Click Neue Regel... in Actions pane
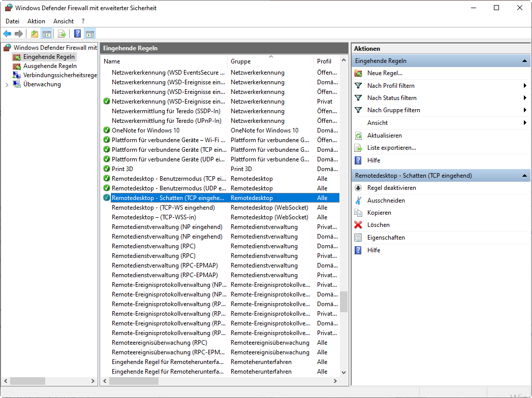The height and width of the screenshot is (398, 532). pyautogui.click(x=385, y=73)
